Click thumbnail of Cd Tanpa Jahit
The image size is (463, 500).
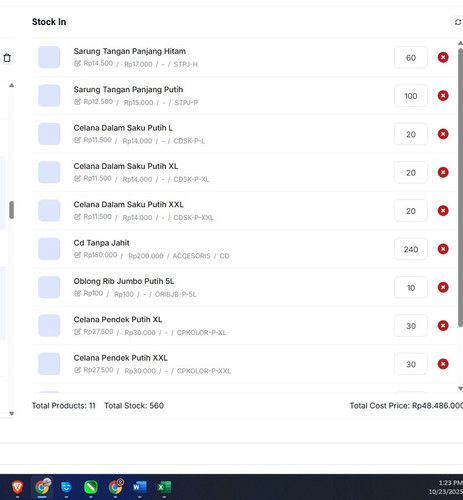tap(49, 249)
